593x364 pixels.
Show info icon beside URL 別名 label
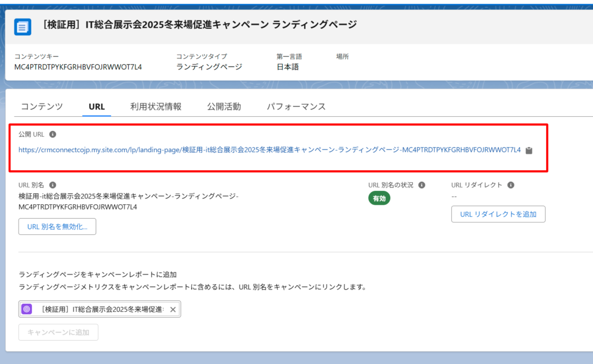53,185
